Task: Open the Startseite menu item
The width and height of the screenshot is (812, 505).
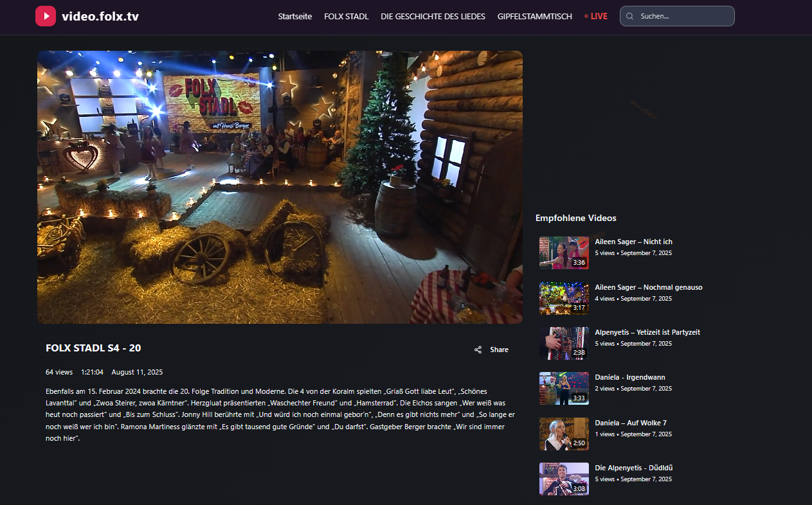Action: tap(295, 17)
